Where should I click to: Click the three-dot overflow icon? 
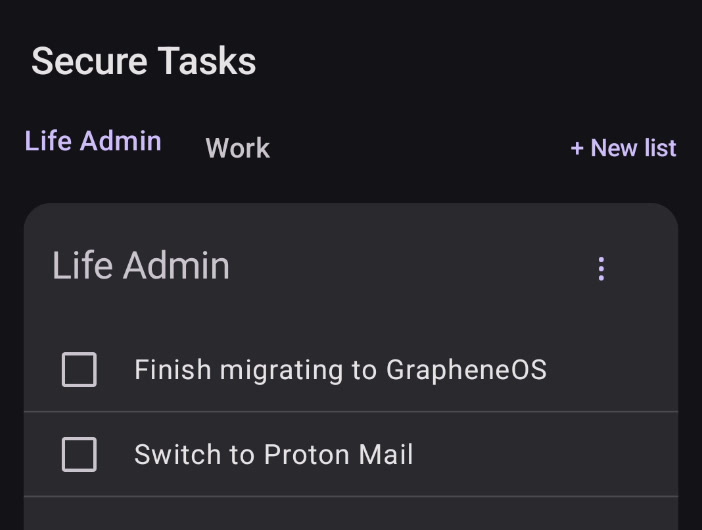[601, 269]
